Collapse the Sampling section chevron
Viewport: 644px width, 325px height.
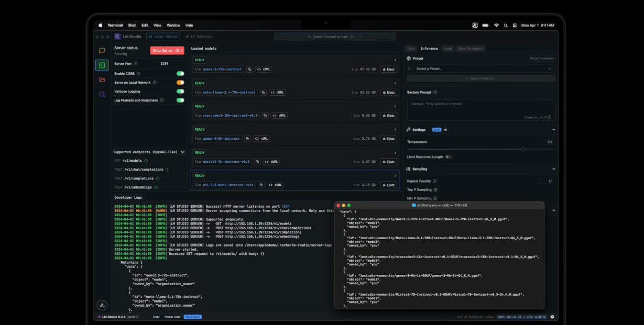click(x=553, y=169)
